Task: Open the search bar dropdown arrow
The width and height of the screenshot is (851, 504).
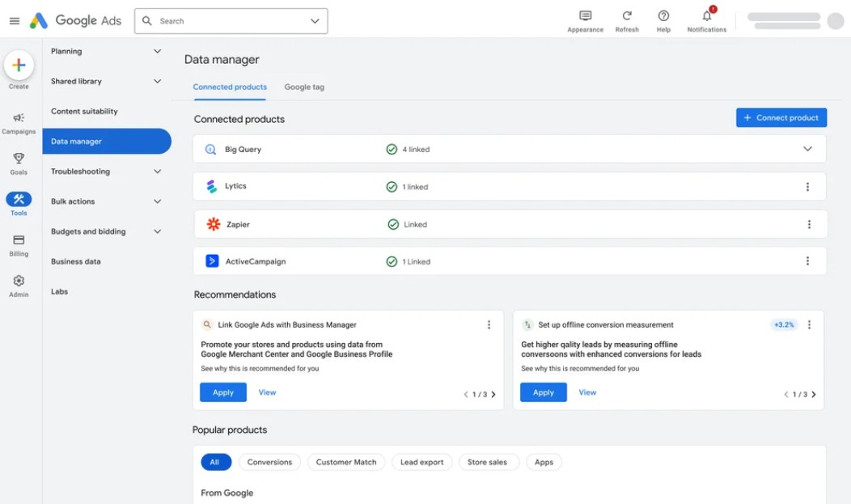Action: tap(315, 21)
